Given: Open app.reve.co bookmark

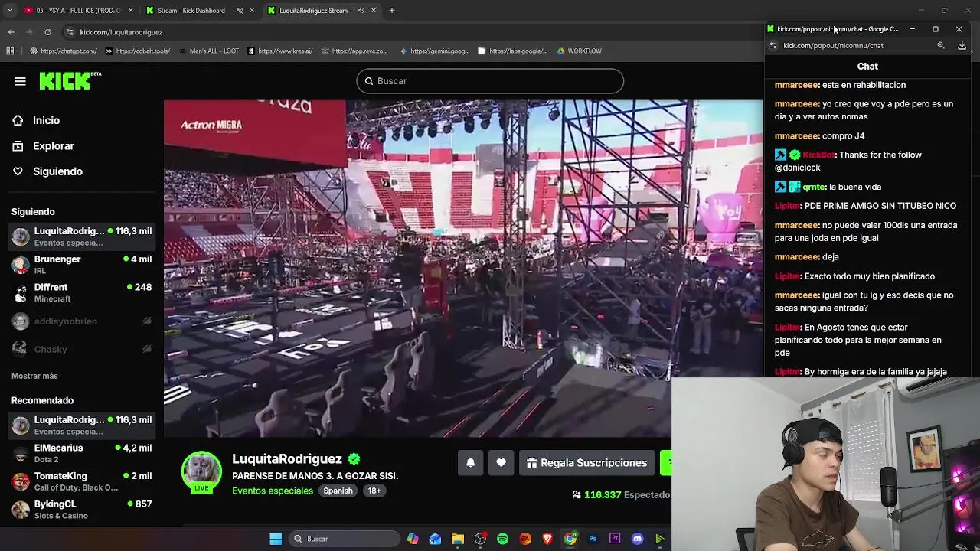Looking at the screenshot, I should 354,51.
